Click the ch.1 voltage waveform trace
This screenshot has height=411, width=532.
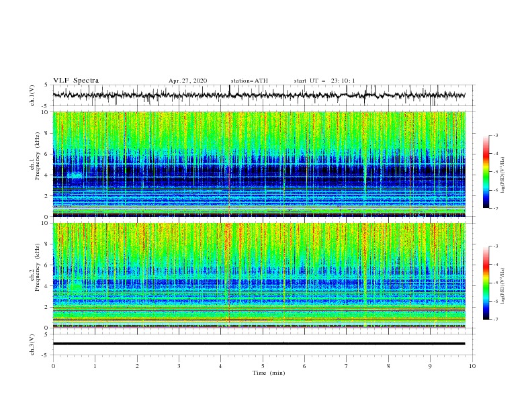tap(259, 95)
